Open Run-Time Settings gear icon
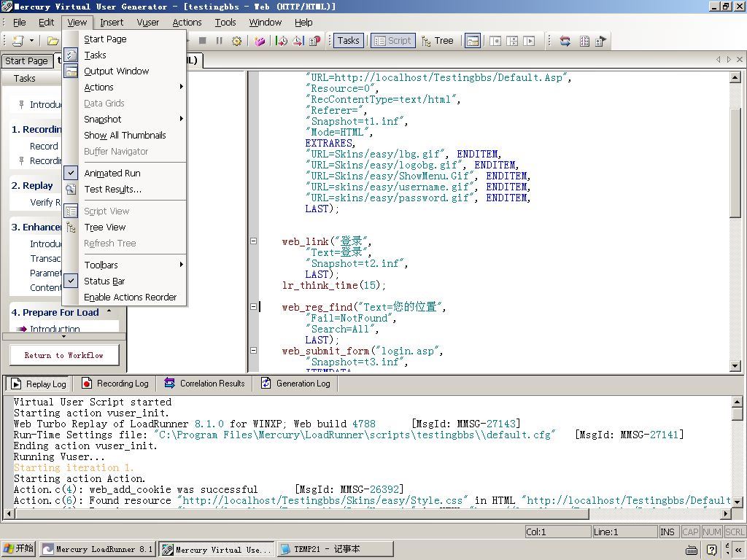 coord(236,41)
